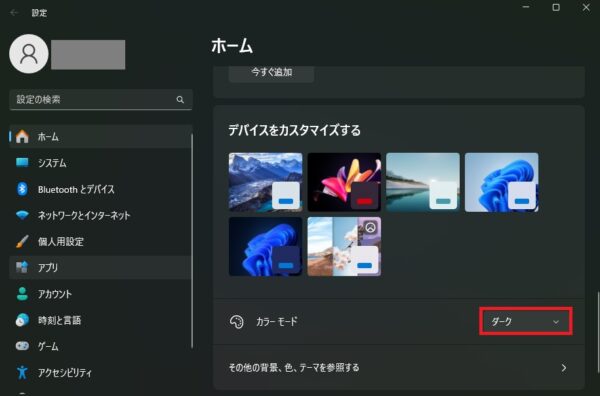Maximize the settings window
Image resolution: width=600 pixels, height=396 pixels.
pyautogui.click(x=556, y=8)
